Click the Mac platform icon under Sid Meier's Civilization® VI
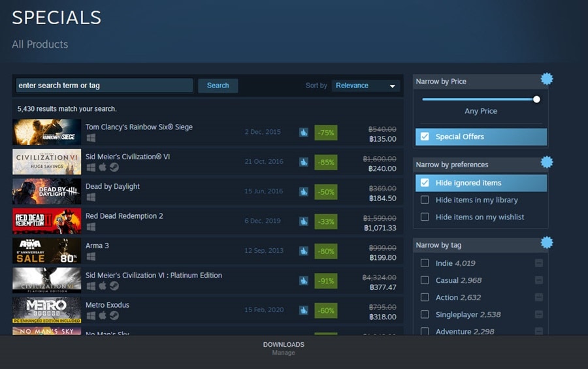588x369 pixels. coord(103,167)
